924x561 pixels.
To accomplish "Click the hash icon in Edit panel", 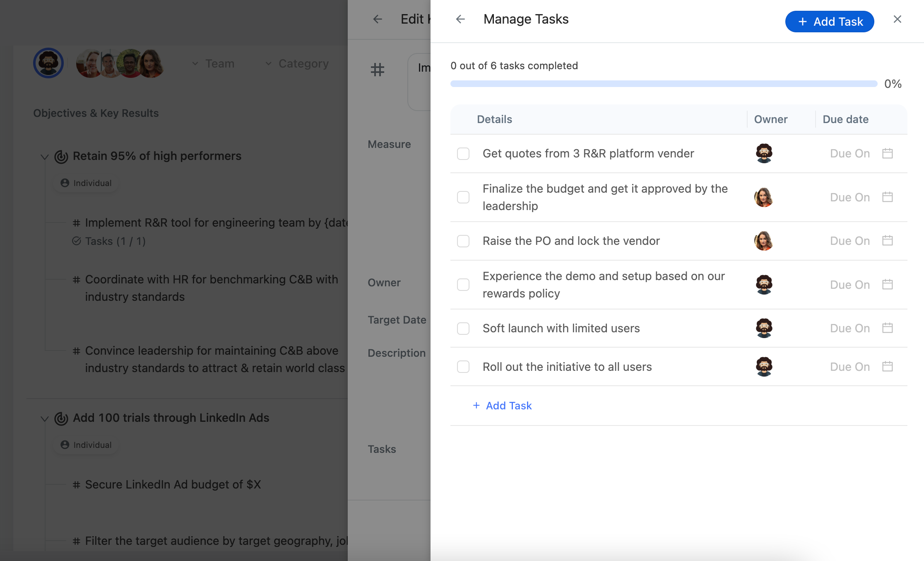I will [x=377, y=70].
